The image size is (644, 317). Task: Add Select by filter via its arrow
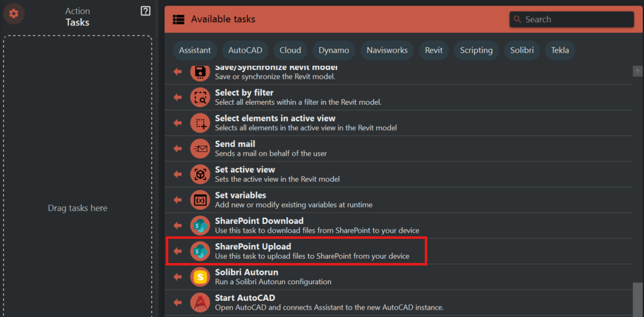click(x=178, y=97)
